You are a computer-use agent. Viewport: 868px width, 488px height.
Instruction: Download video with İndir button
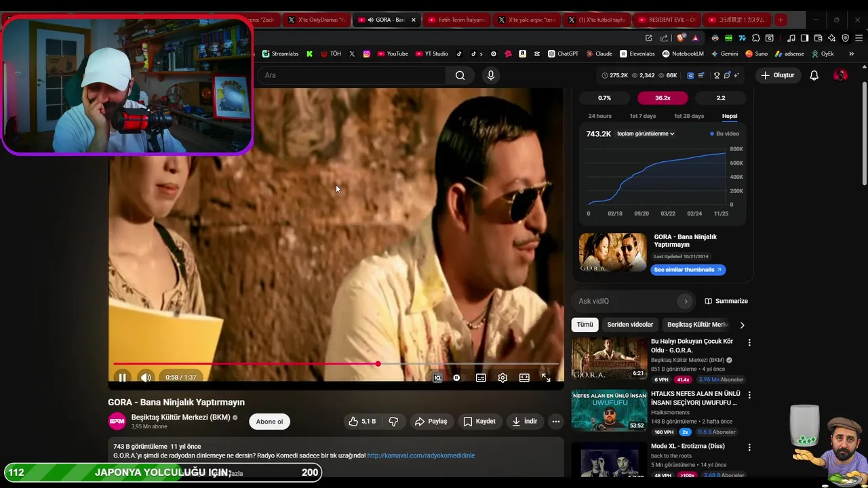[x=524, y=421]
